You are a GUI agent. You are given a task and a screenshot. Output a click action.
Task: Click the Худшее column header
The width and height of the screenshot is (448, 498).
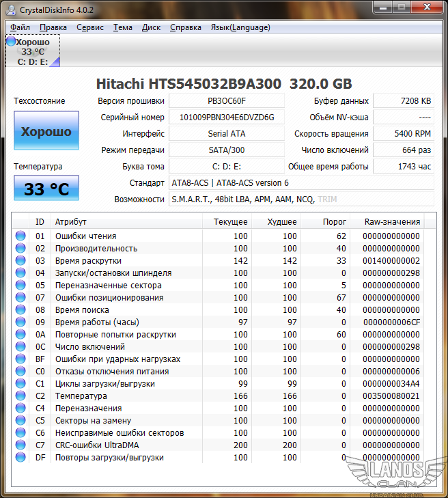coord(276,222)
